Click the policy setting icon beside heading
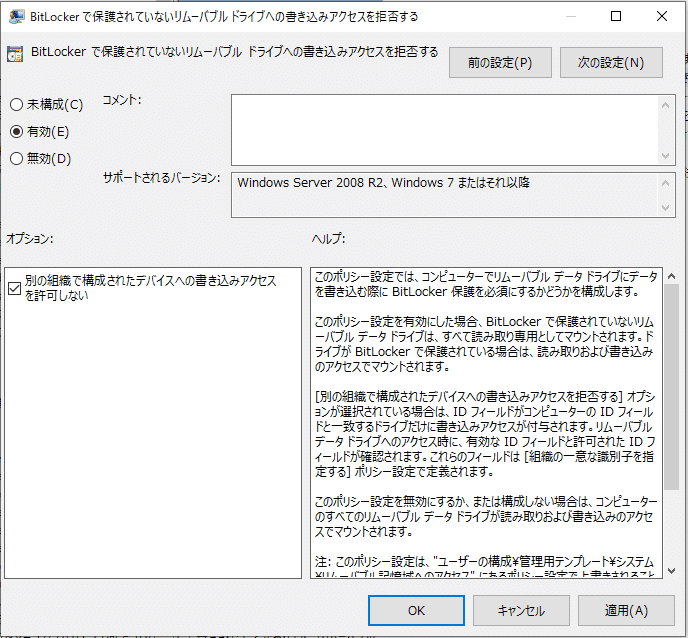This screenshot has height=638, width=688. tap(15, 54)
